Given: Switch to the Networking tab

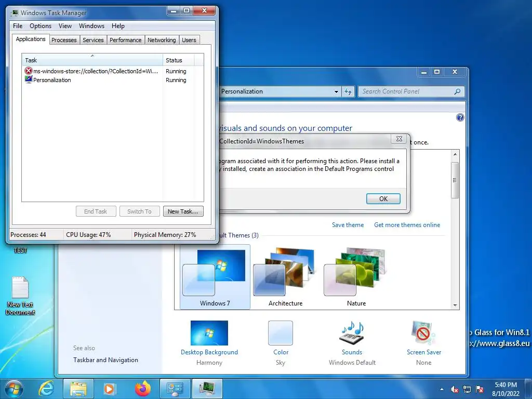Looking at the screenshot, I should pos(162,40).
